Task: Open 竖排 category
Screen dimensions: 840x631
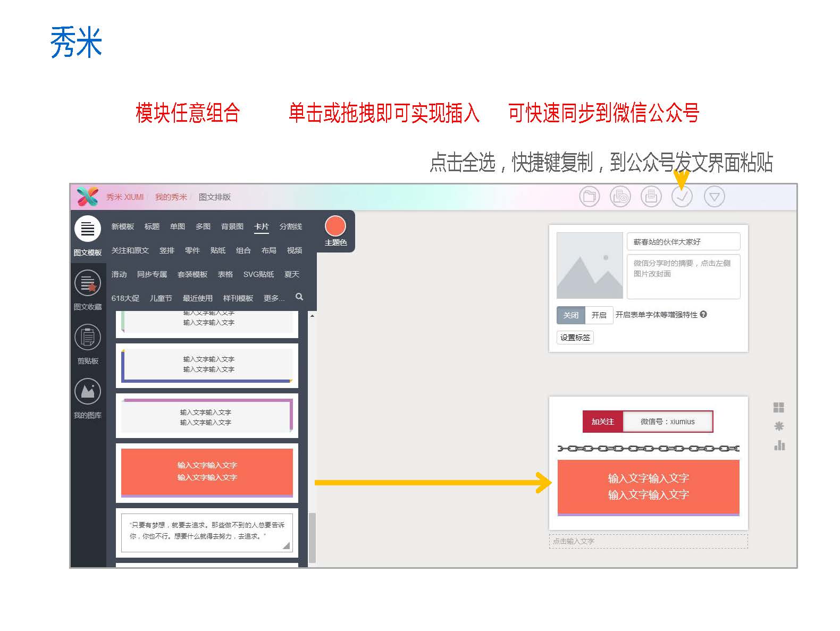Action: [x=167, y=250]
